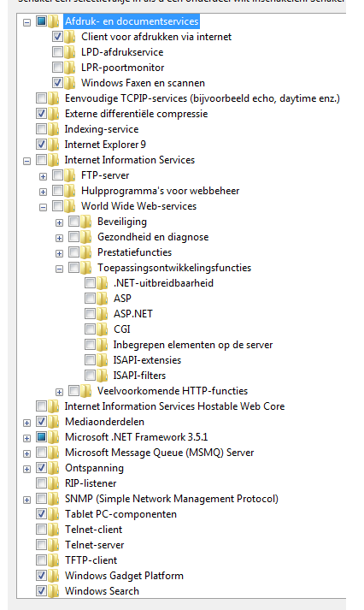This screenshot has height=610, width=364.
Task: Select Internet Information Services Hostable Web Core
Action: (174, 406)
